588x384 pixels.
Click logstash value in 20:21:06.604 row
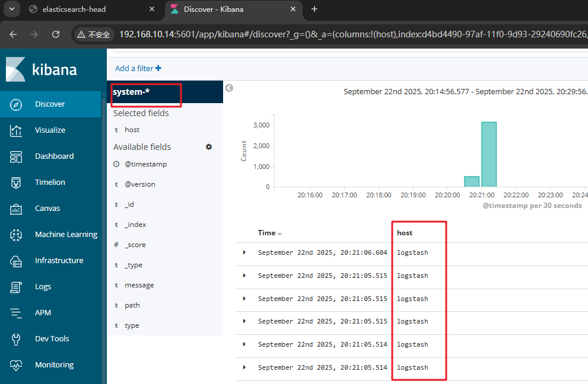(412, 252)
